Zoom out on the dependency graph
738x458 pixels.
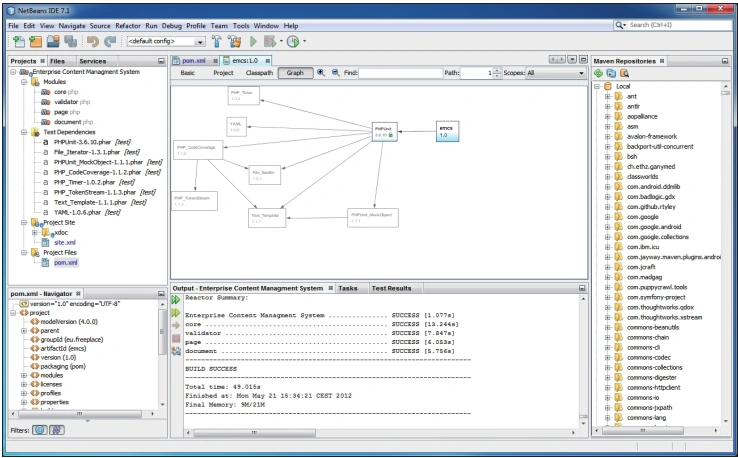(336, 72)
